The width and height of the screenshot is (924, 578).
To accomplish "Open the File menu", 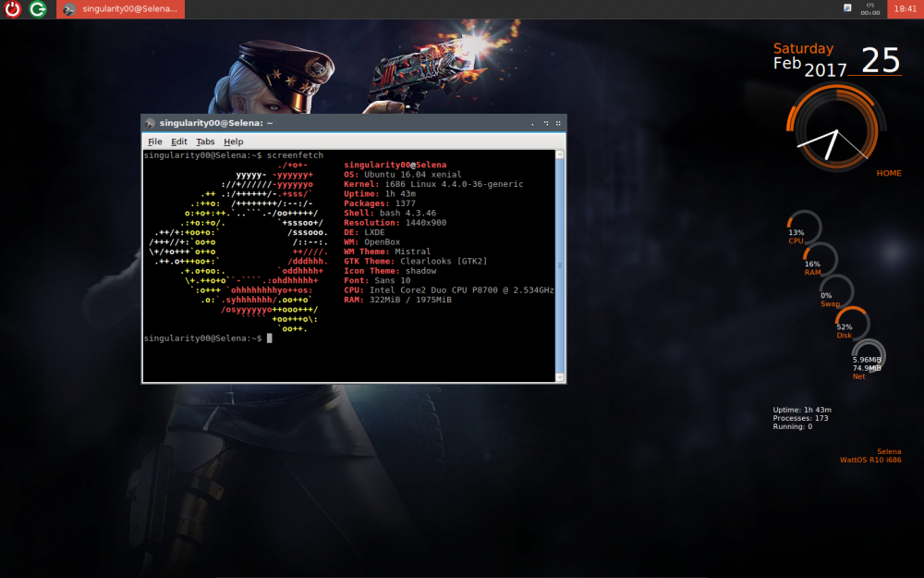I will point(155,141).
